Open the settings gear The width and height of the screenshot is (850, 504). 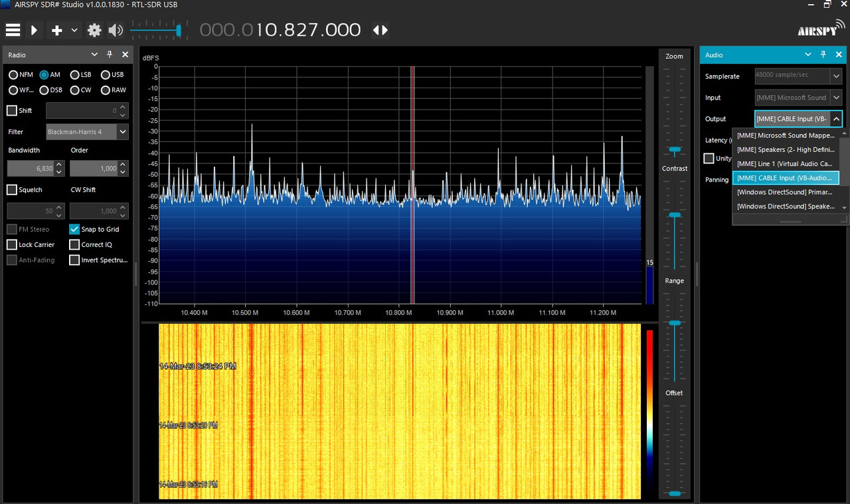[x=94, y=30]
